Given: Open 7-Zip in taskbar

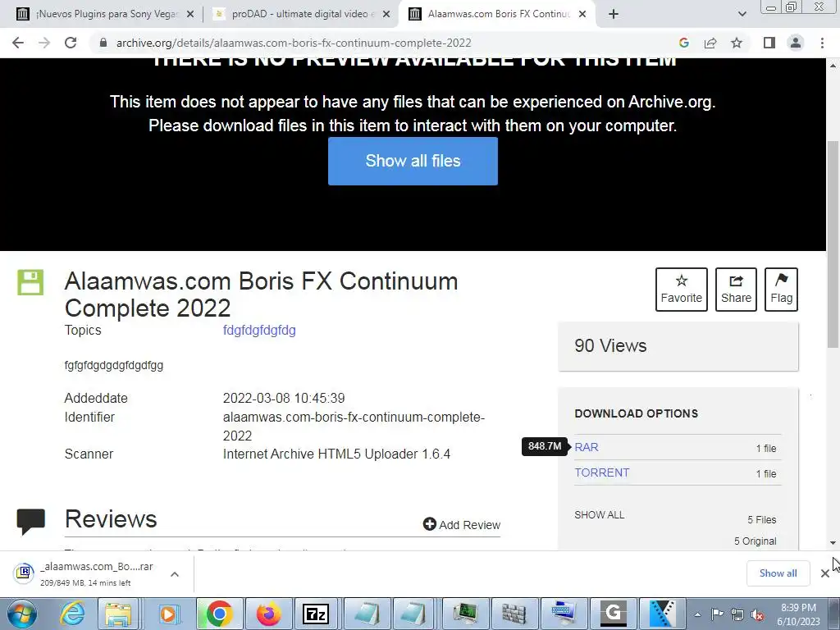Looking at the screenshot, I should coord(316,614).
